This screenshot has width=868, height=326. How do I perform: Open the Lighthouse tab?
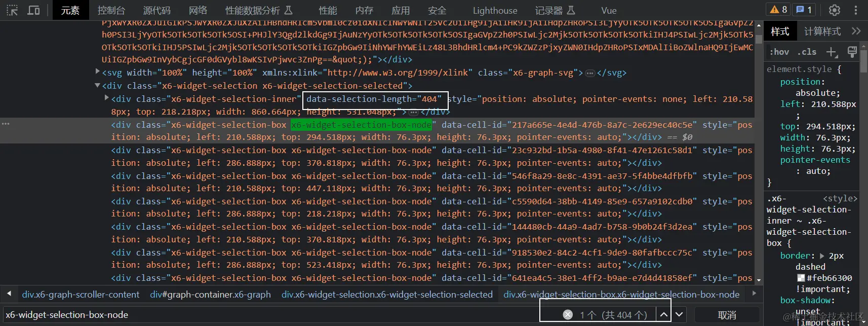tap(495, 10)
